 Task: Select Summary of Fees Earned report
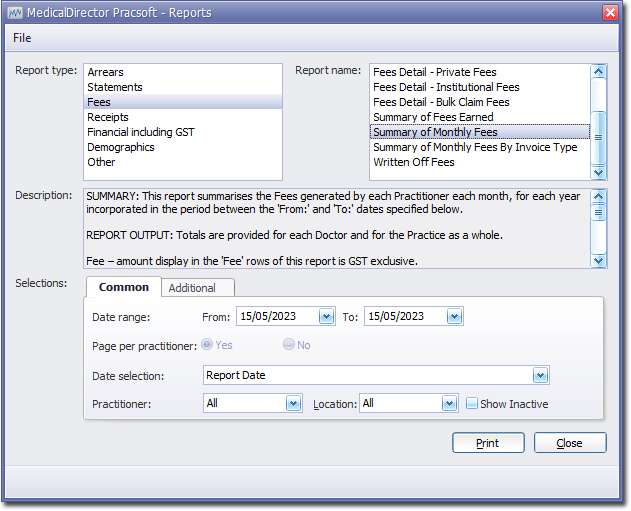pos(433,117)
